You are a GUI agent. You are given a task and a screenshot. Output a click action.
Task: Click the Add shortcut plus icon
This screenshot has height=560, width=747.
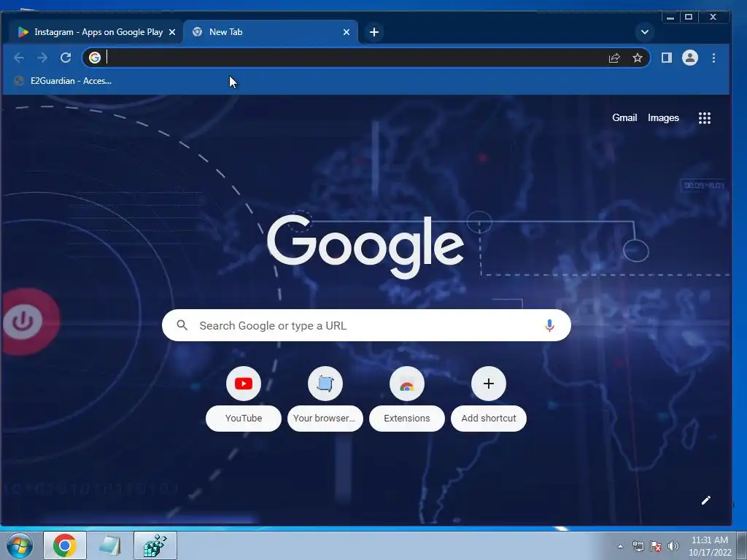488,384
